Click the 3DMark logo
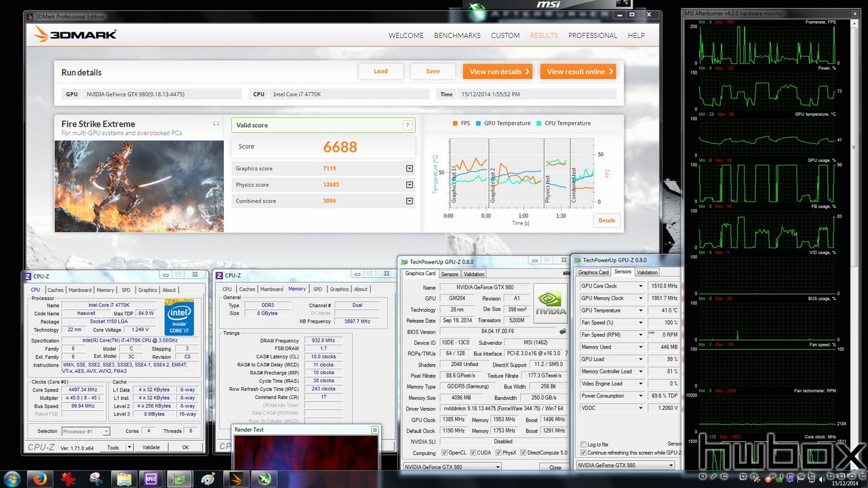 coord(75,35)
